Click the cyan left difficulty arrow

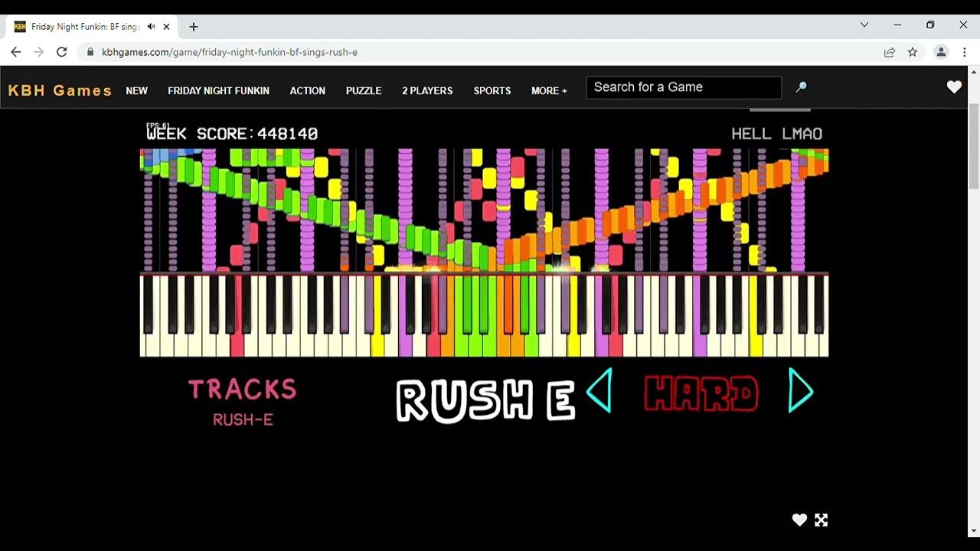point(599,390)
